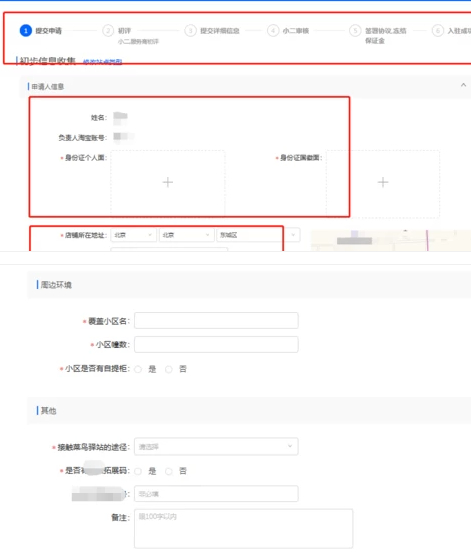Click step 4 小二审核 circle
The height and width of the screenshot is (557, 471).
[273, 31]
